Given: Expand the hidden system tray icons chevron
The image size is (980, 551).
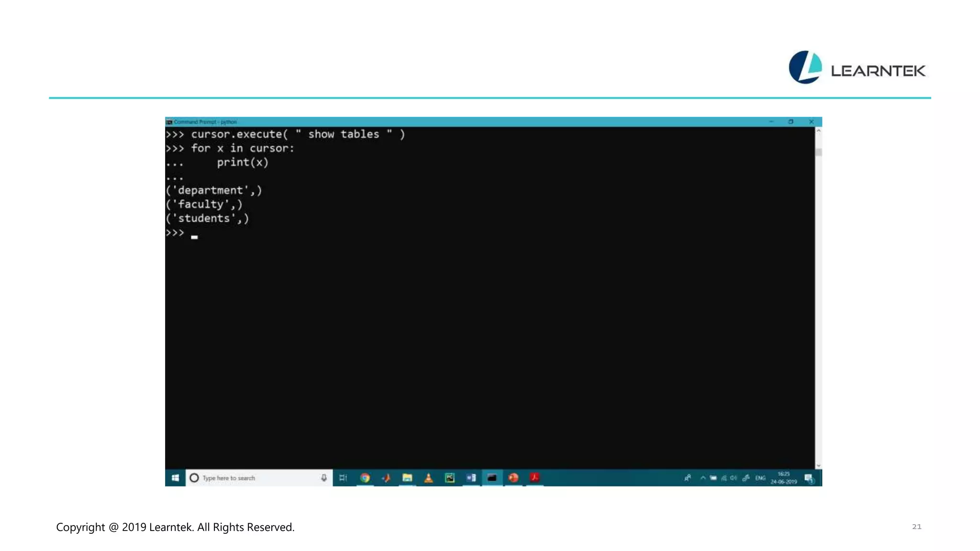Looking at the screenshot, I should pyautogui.click(x=703, y=478).
